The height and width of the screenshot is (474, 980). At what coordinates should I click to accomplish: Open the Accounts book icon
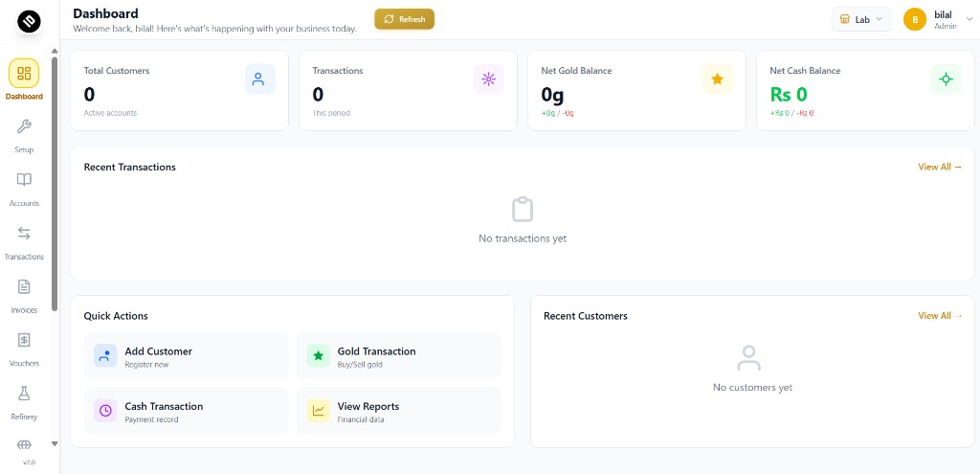coord(24,180)
